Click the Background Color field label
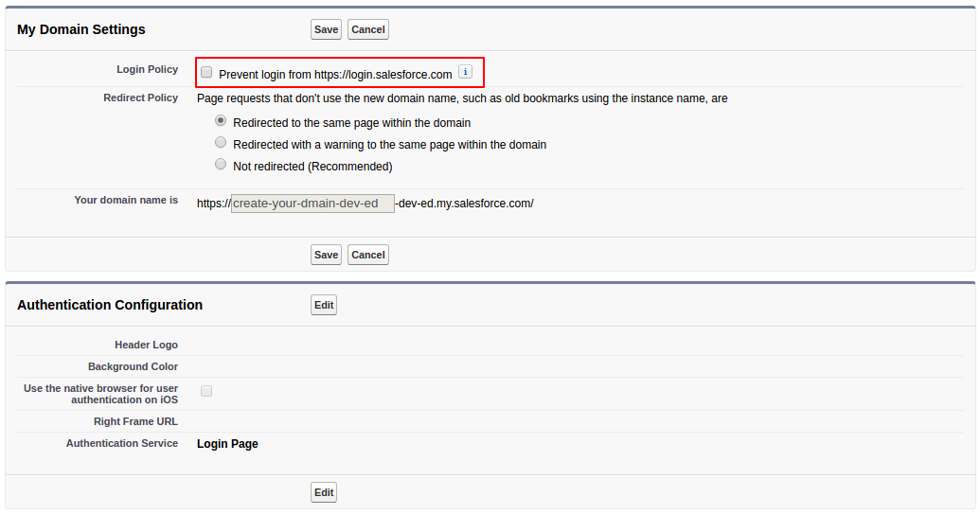The width and height of the screenshot is (980, 515). (133, 367)
